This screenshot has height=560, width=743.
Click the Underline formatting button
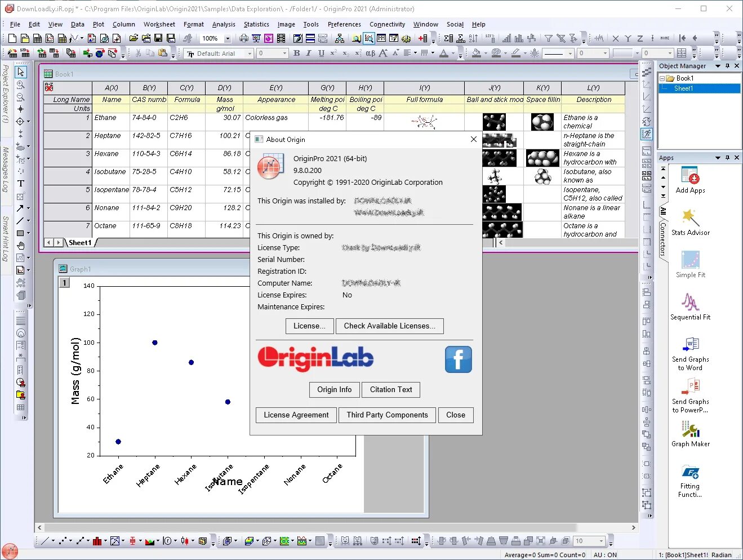pyautogui.click(x=321, y=53)
